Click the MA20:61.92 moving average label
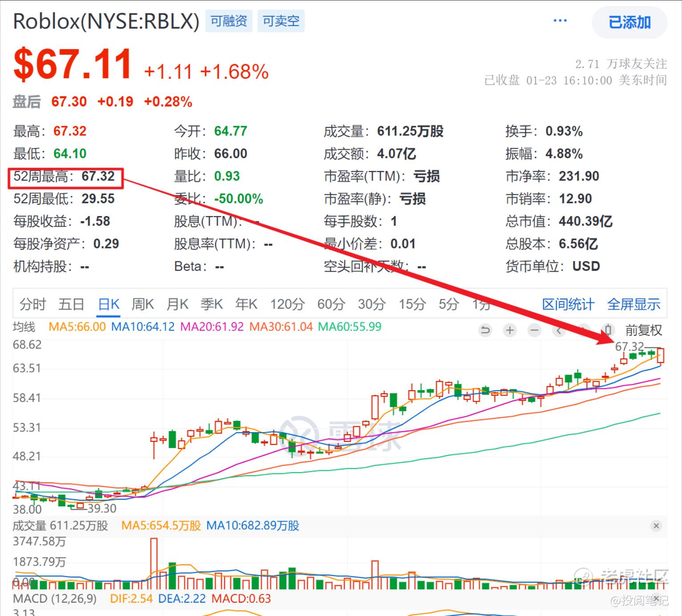The image size is (682, 616). tap(212, 327)
